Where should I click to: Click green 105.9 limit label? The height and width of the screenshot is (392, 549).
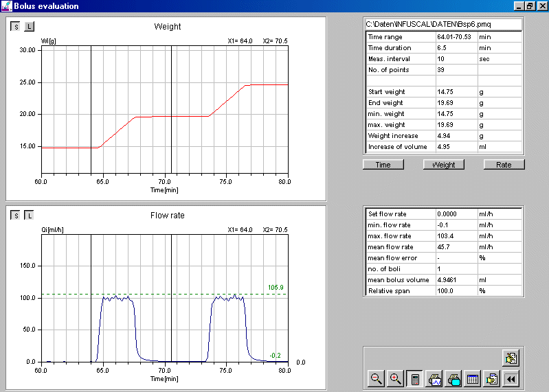coord(276,288)
